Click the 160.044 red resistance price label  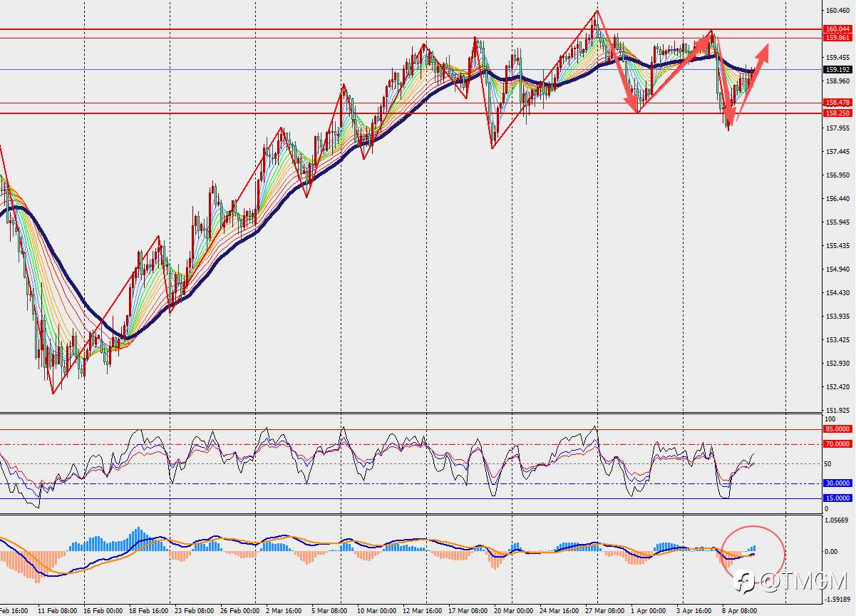coord(837,29)
